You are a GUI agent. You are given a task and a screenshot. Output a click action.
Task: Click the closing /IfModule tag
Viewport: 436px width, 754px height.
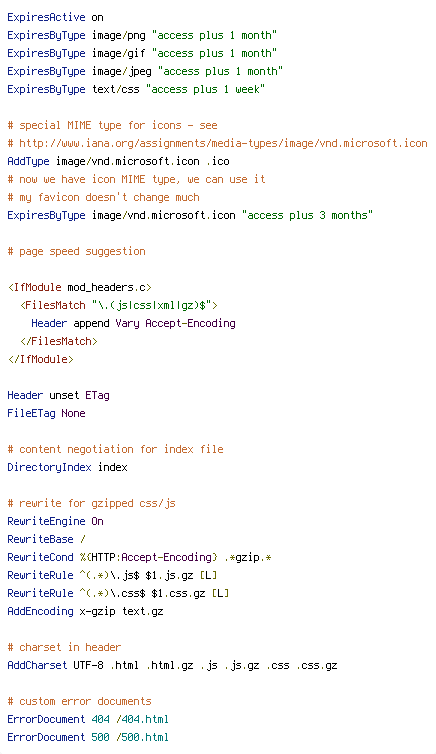coord(40,359)
